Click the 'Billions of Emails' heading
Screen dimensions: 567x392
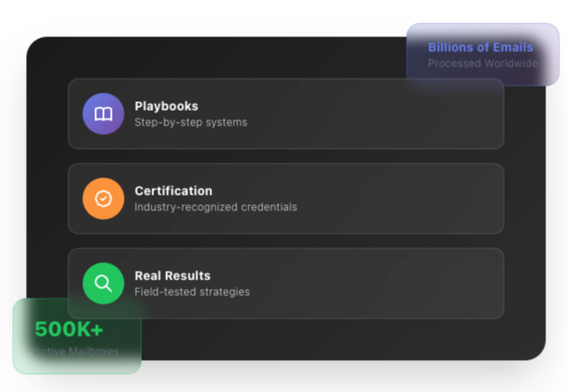(x=480, y=48)
